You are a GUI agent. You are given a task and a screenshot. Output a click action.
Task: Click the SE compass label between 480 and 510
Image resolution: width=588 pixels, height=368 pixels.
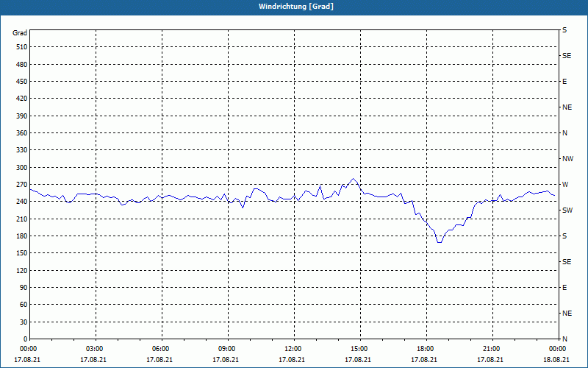tap(567, 56)
